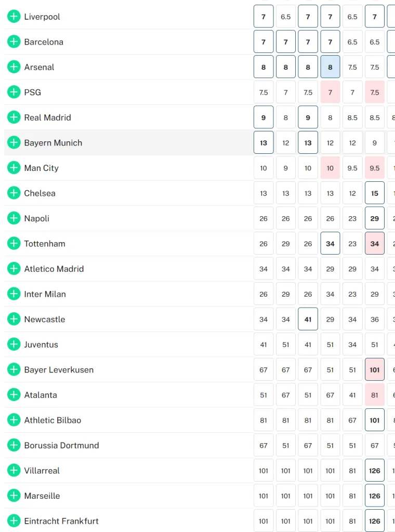Click the green plus icon beside Liverpool

[14, 17]
